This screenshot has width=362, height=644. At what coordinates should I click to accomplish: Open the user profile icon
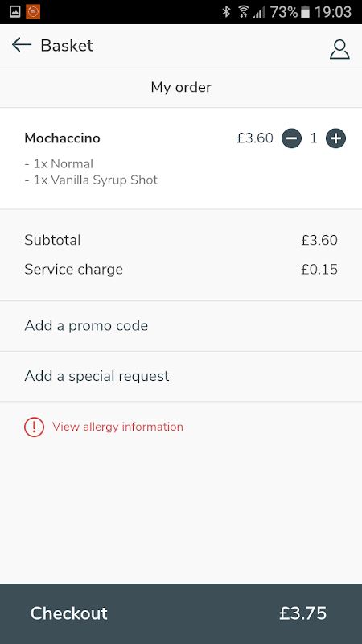pos(339,50)
